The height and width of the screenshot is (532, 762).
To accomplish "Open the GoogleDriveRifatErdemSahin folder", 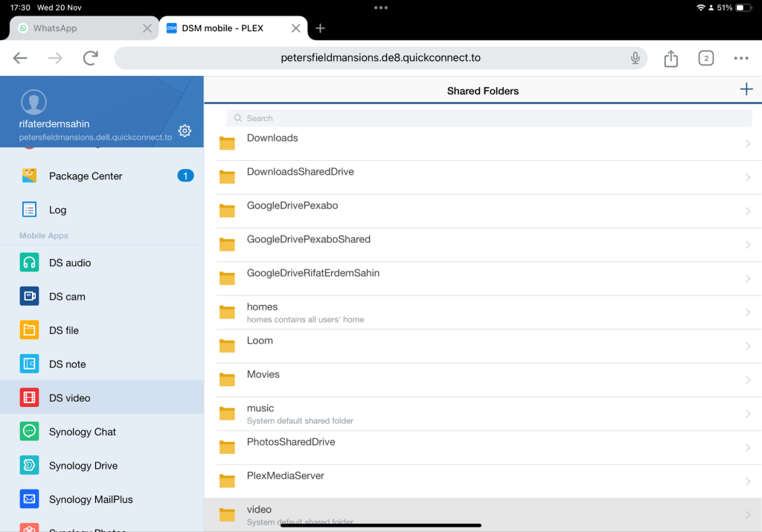I will click(483, 279).
